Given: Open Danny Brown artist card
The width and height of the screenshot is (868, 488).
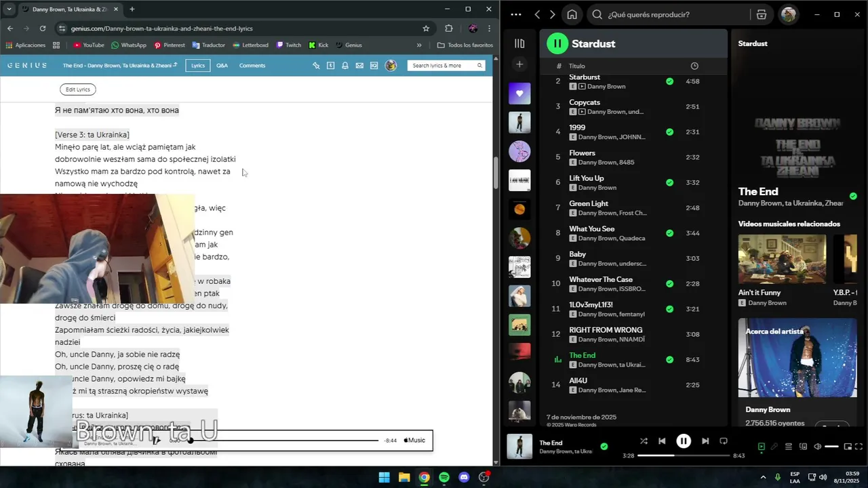Looking at the screenshot, I should tap(797, 373).
